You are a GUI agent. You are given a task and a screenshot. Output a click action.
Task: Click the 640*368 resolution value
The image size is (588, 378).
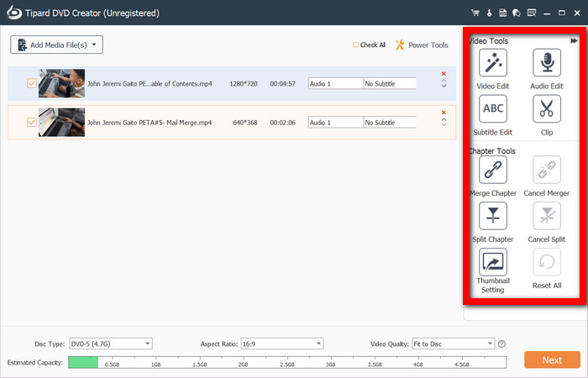click(x=245, y=123)
